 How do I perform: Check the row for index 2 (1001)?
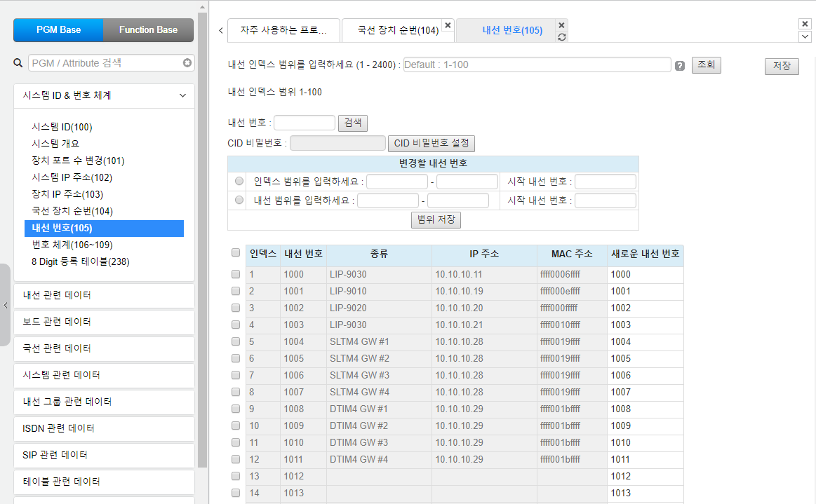[x=236, y=292]
